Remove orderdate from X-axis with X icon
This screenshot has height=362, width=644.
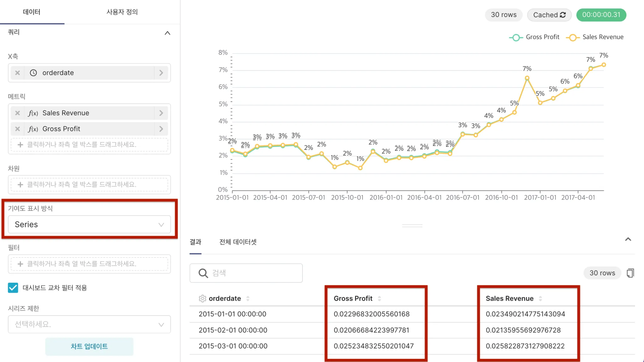point(18,73)
